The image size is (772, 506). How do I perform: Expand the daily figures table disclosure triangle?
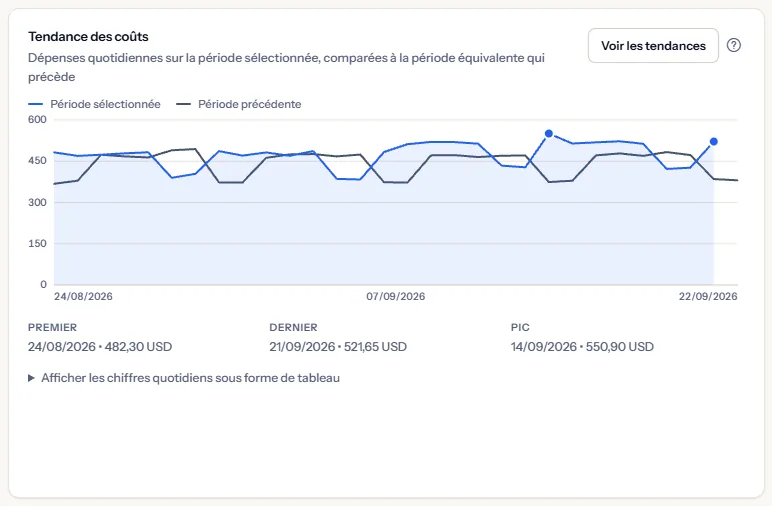[32, 378]
